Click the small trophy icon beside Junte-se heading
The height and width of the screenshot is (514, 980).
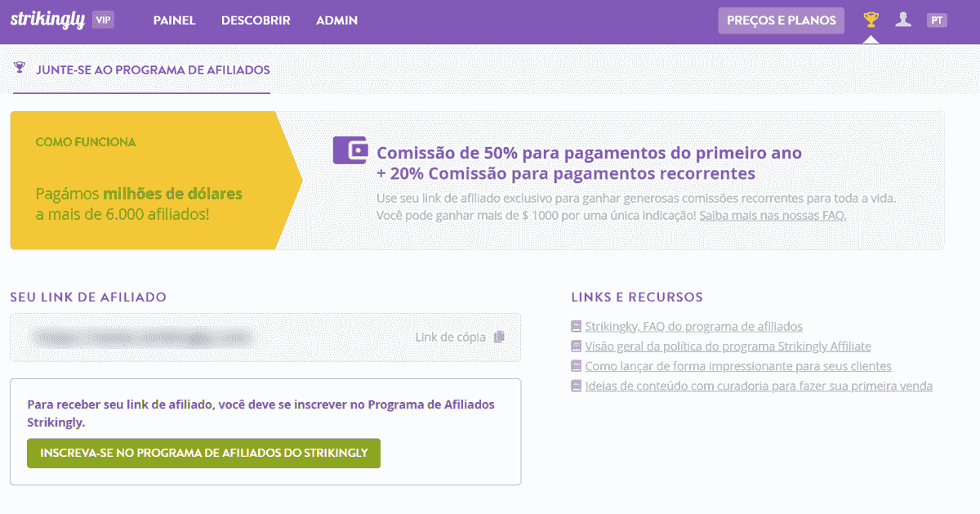(x=20, y=69)
